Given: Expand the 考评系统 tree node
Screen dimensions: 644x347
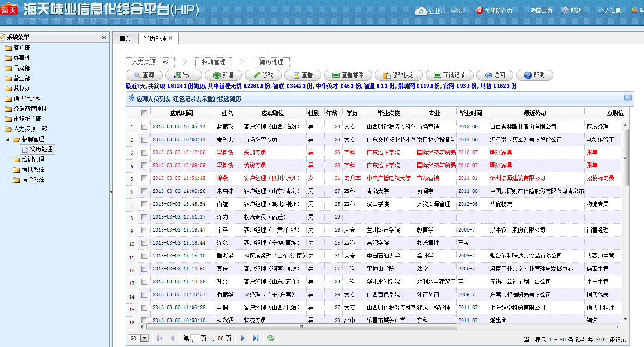Looking at the screenshot, I should (x=7, y=180).
